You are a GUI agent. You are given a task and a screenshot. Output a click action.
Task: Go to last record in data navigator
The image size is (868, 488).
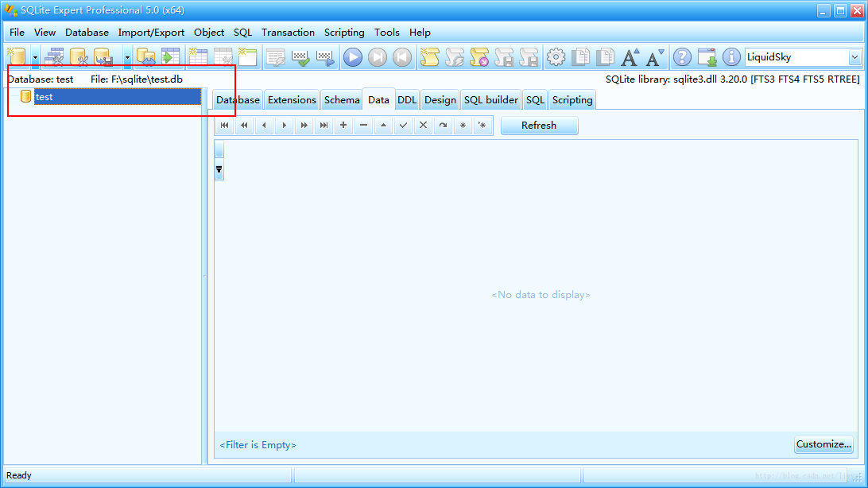[324, 126]
